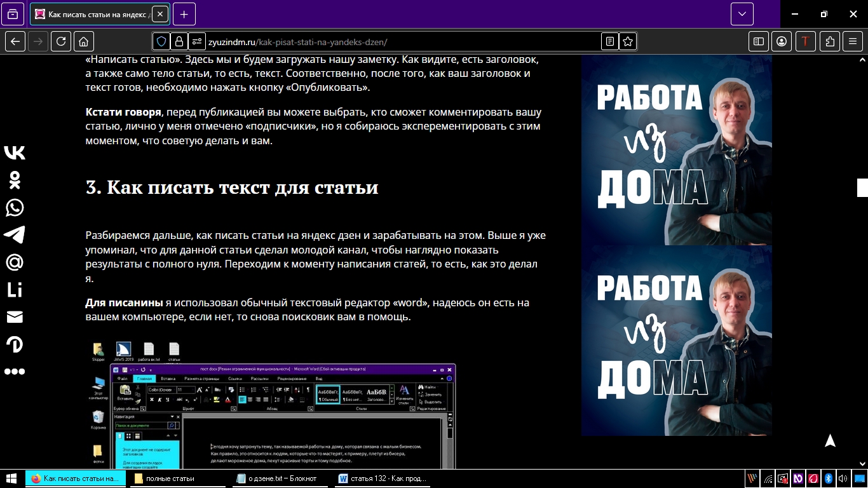This screenshot has height=488, width=868.
Task: Scrollbar up arrow at top right
Action: (862, 59)
